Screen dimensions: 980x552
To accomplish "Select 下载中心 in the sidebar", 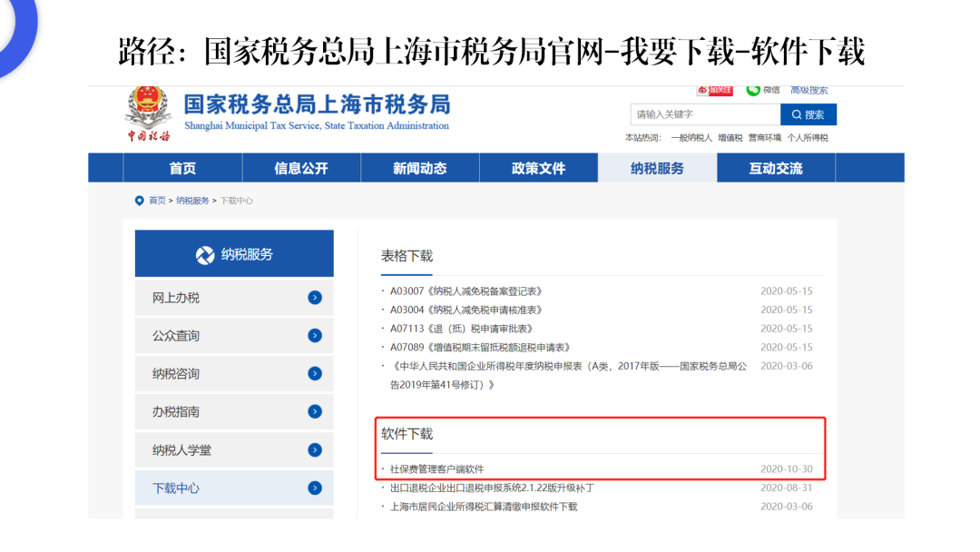I will [234, 488].
